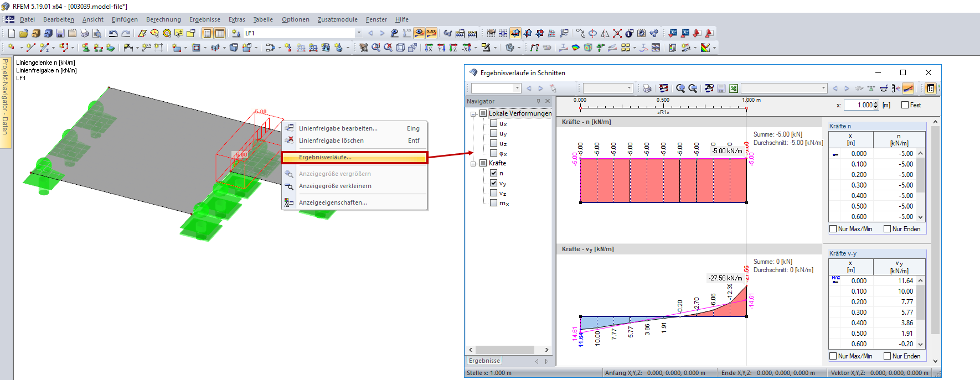This screenshot has height=380, width=980.
Task: Click the x position input field
Action: click(x=858, y=105)
